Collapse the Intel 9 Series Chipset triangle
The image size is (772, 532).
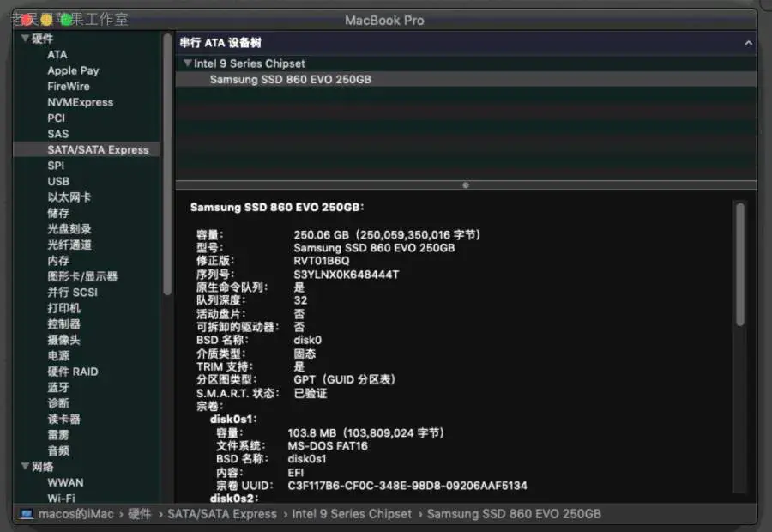click(x=187, y=63)
